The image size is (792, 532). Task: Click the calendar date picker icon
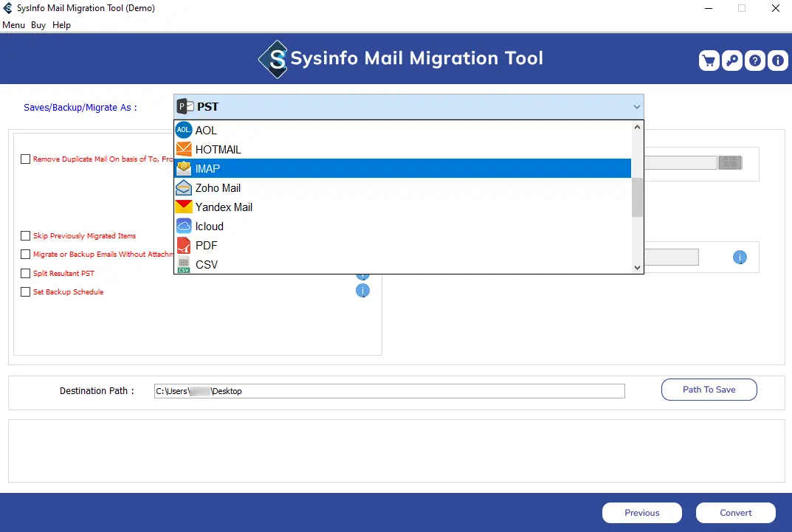(x=730, y=162)
